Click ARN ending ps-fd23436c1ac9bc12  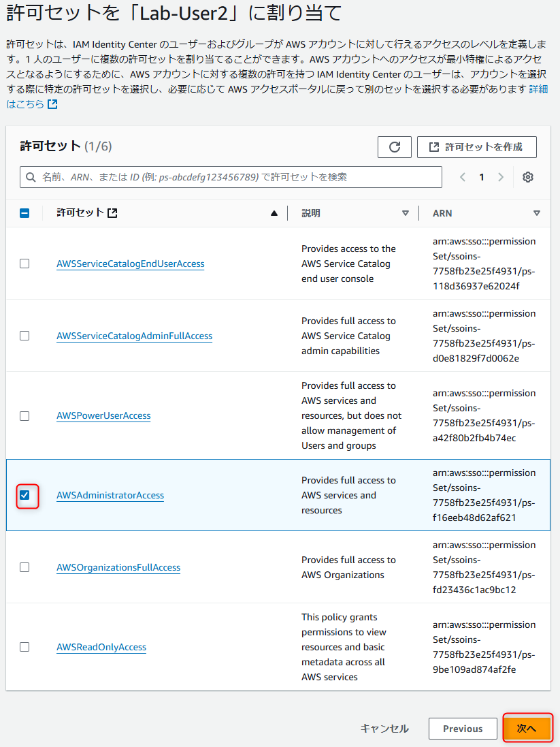tap(484, 567)
